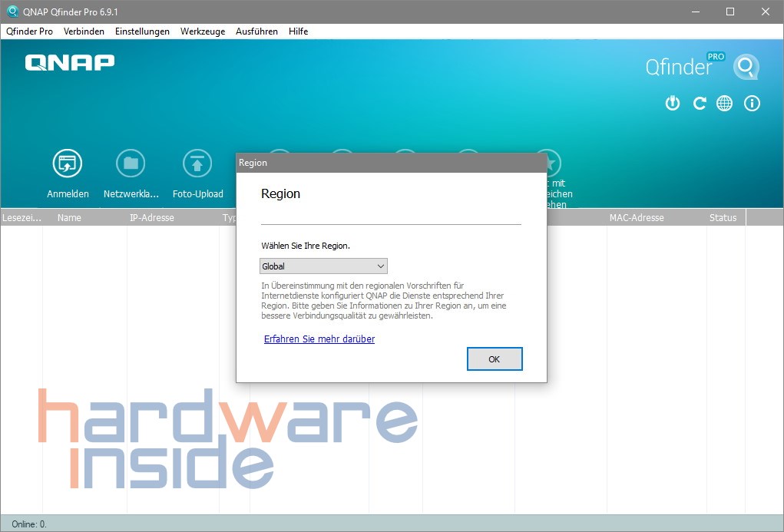The width and height of the screenshot is (784, 532).
Task: Maximize the Qfinder Pro window
Action: [x=730, y=12]
